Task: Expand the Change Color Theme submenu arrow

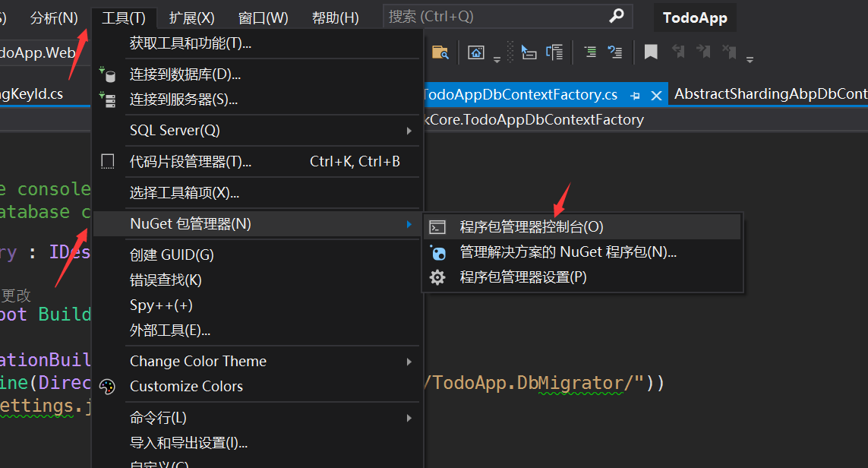Action: tap(409, 362)
